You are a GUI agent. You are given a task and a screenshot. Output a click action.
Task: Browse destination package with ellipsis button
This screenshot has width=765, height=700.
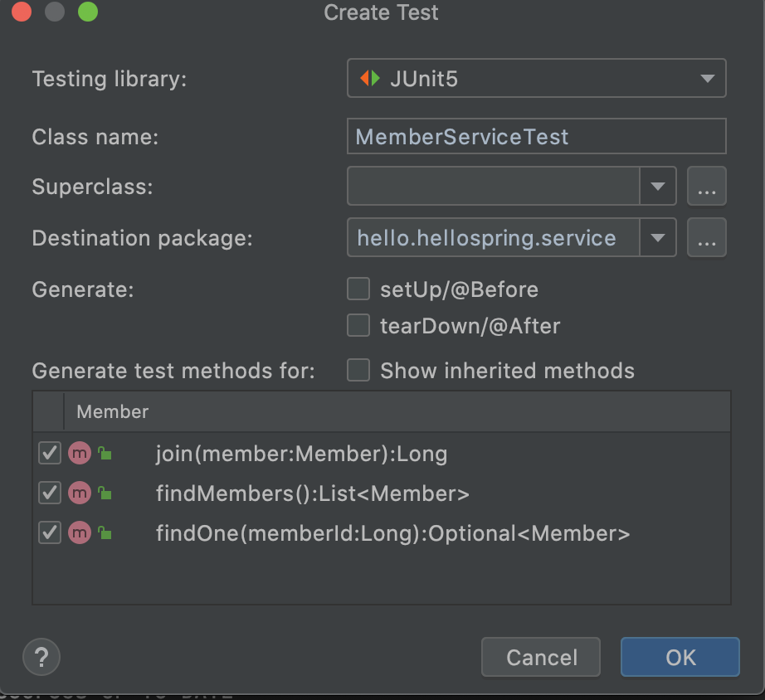point(706,237)
